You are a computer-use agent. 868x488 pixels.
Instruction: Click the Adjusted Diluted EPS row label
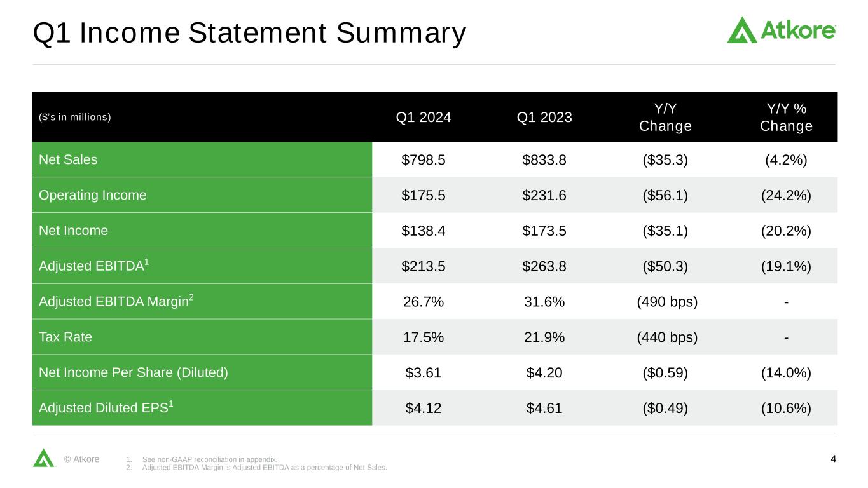click(x=106, y=409)
